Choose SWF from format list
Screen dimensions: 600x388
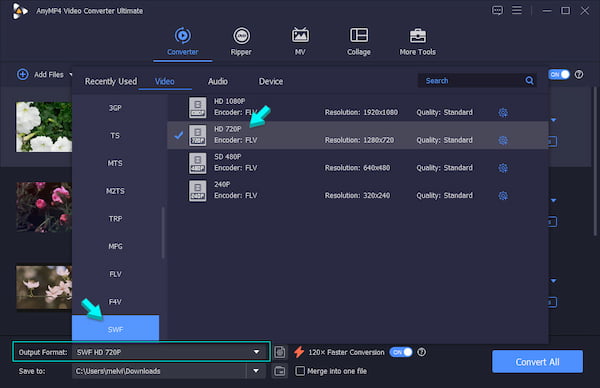coord(115,328)
